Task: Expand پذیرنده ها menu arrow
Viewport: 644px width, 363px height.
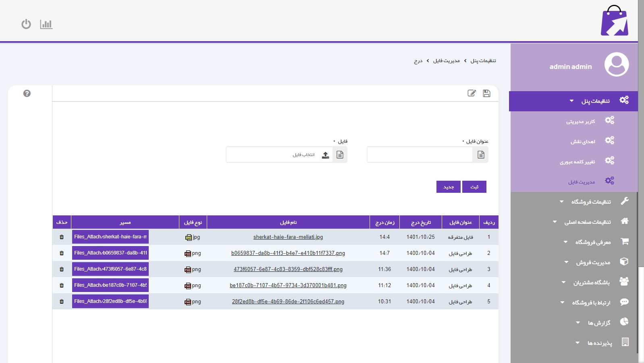Action: (x=578, y=343)
